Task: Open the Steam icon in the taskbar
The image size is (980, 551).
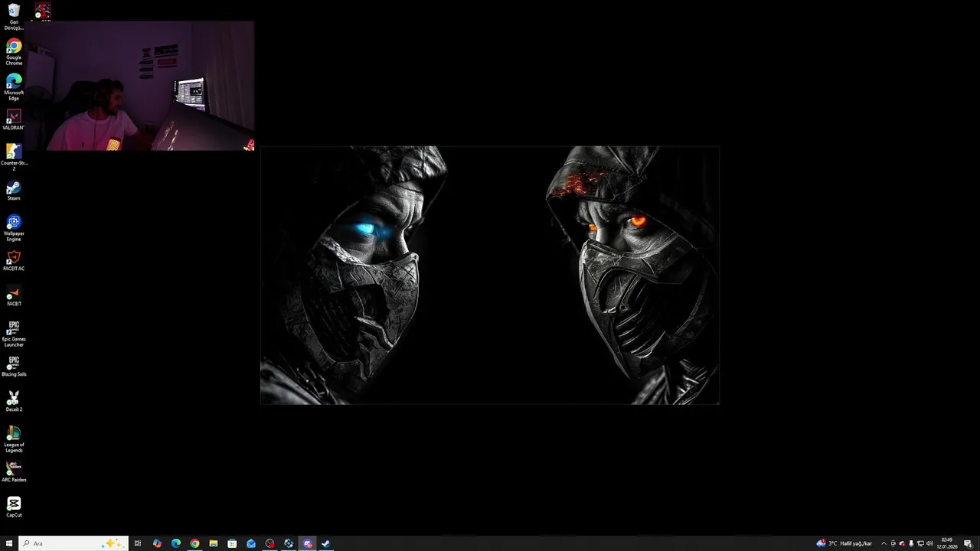Action: (x=326, y=543)
